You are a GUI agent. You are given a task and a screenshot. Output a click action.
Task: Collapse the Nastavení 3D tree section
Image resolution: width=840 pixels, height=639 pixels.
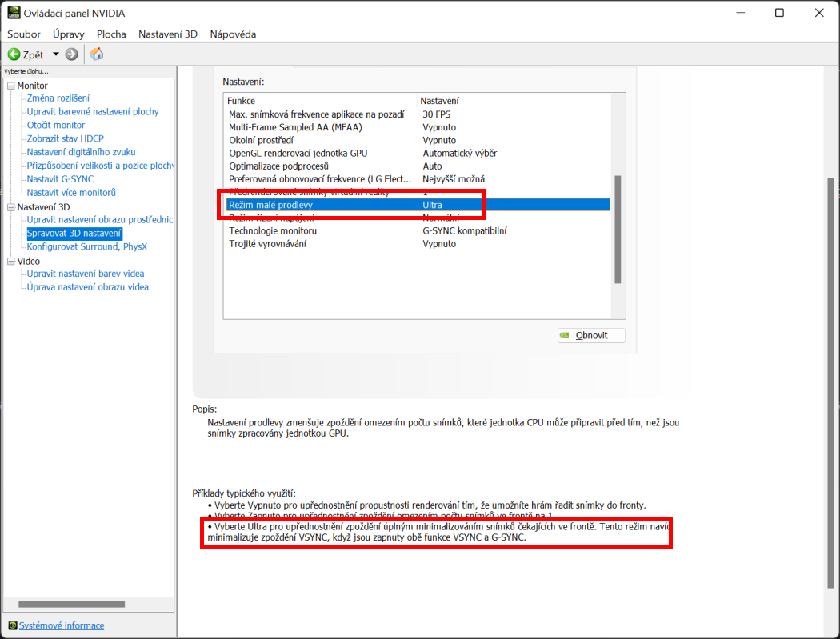click(x=10, y=207)
